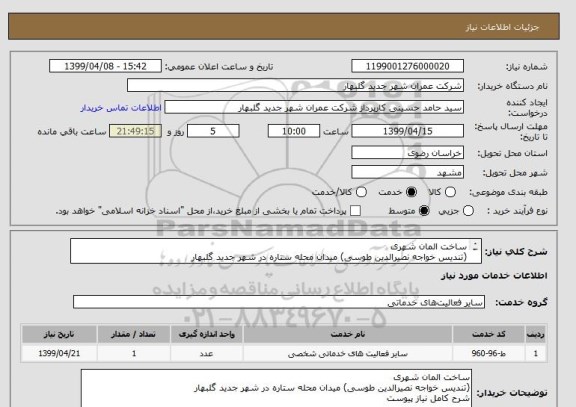576x407 pixels.
Task: Click the scroll arrows in شرح کلی نیاز box
Action: point(475,246)
